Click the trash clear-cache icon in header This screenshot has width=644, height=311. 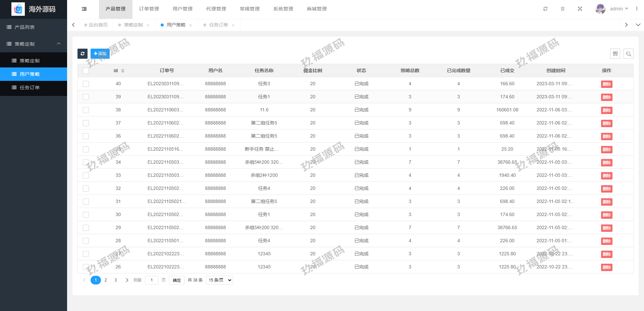[563, 9]
